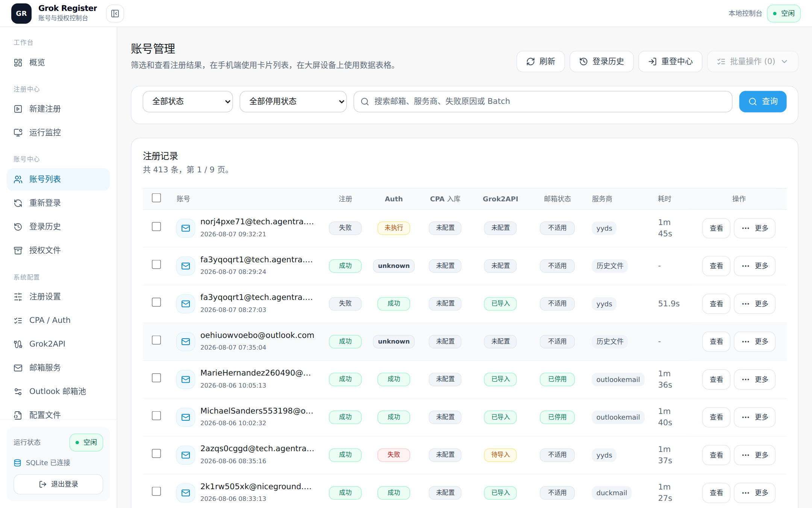Click the 刷新 refresh button

[x=541, y=61]
